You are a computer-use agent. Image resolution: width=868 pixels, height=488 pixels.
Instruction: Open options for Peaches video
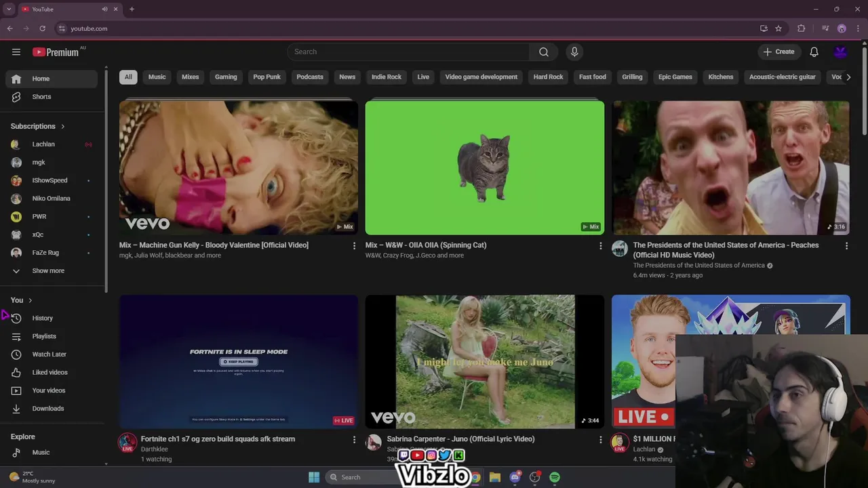pos(846,246)
